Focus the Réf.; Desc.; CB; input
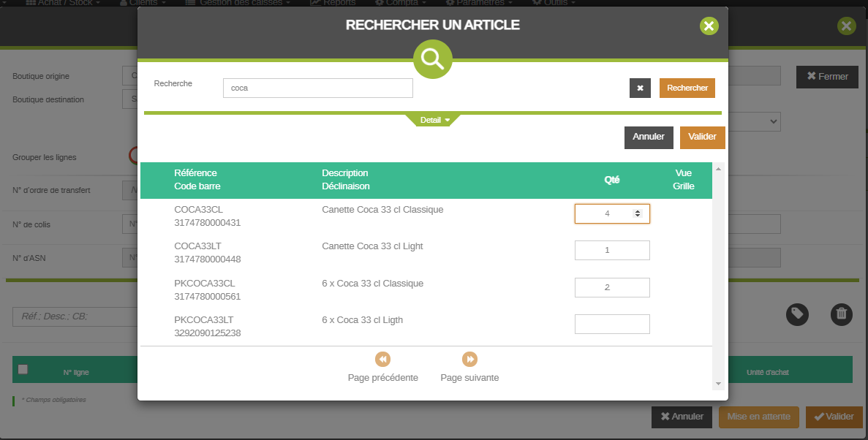 pyautogui.click(x=75, y=316)
